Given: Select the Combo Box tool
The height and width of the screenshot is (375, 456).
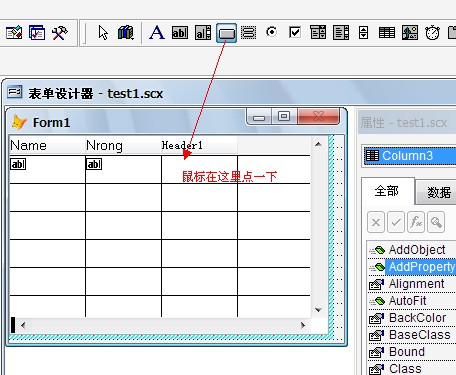Looking at the screenshot, I should [318, 33].
